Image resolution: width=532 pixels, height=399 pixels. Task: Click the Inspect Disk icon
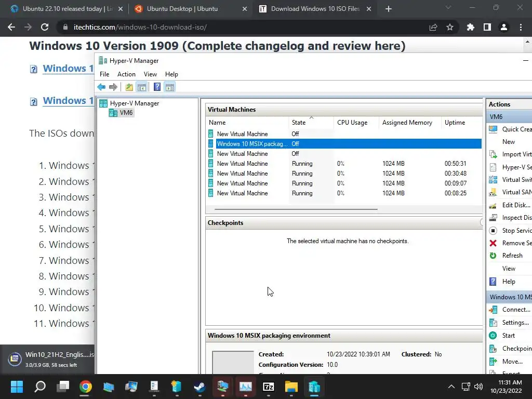[493, 218]
